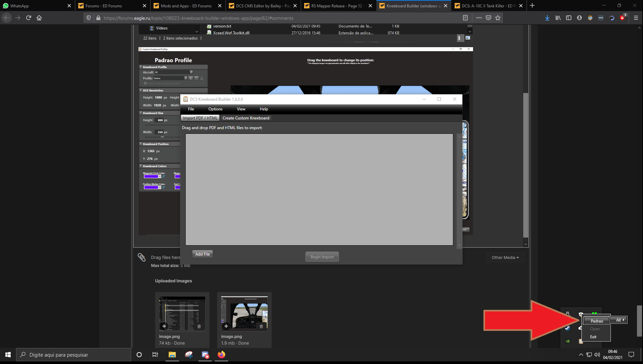The width and height of the screenshot is (643, 364).
Task: Select Import PDF / HTML tab
Action: tap(200, 118)
